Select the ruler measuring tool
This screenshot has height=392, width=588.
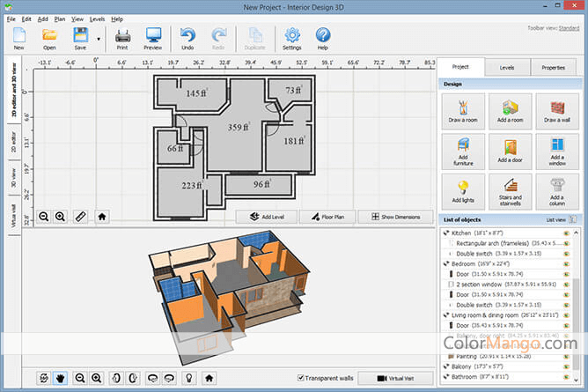[x=81, y=217]
